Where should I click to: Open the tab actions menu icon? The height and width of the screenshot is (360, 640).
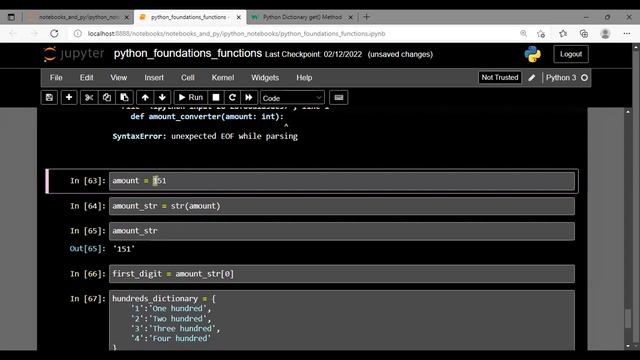[x=11, y=17]
